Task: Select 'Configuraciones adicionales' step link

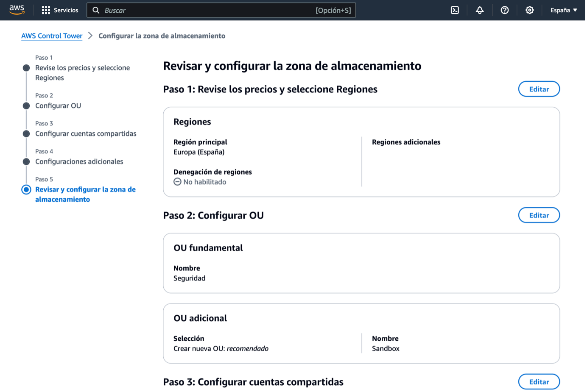Action: click(79, 161)
